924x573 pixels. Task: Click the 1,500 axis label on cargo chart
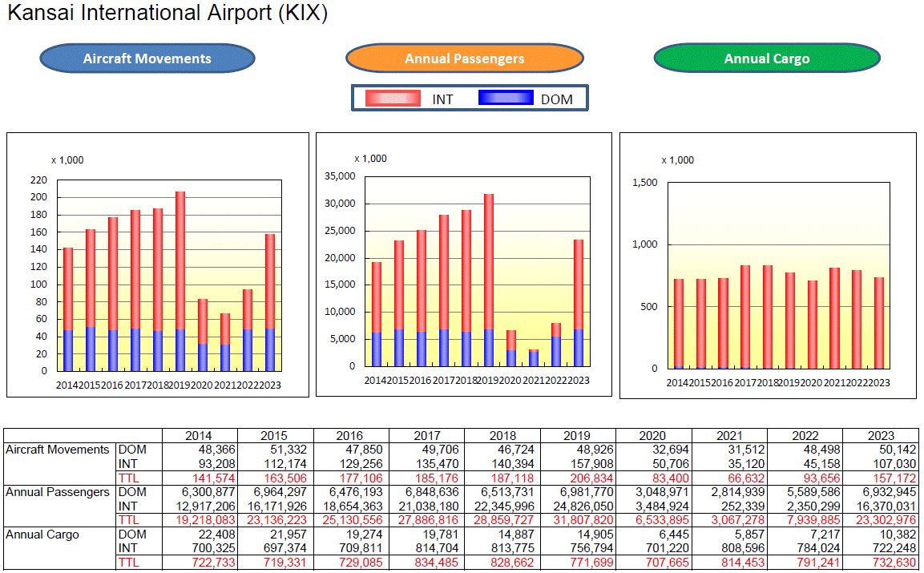pyautogui.click(x=644, y=183)
